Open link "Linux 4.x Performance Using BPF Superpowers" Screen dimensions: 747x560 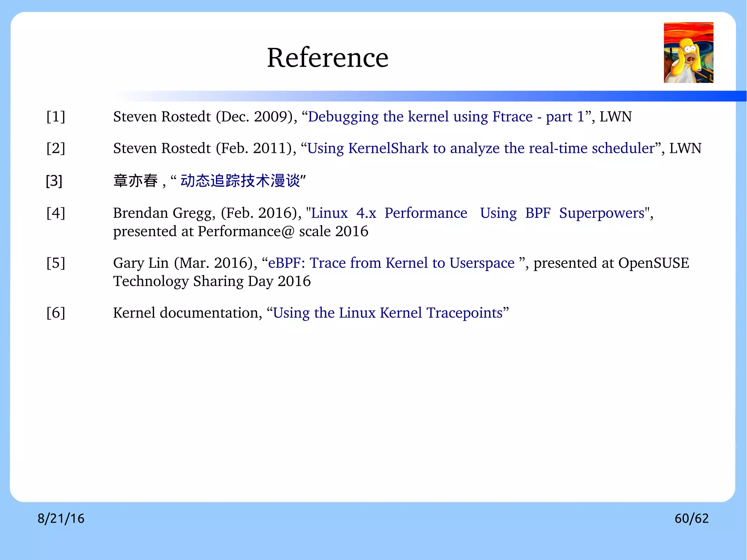(x=478, y=213)
